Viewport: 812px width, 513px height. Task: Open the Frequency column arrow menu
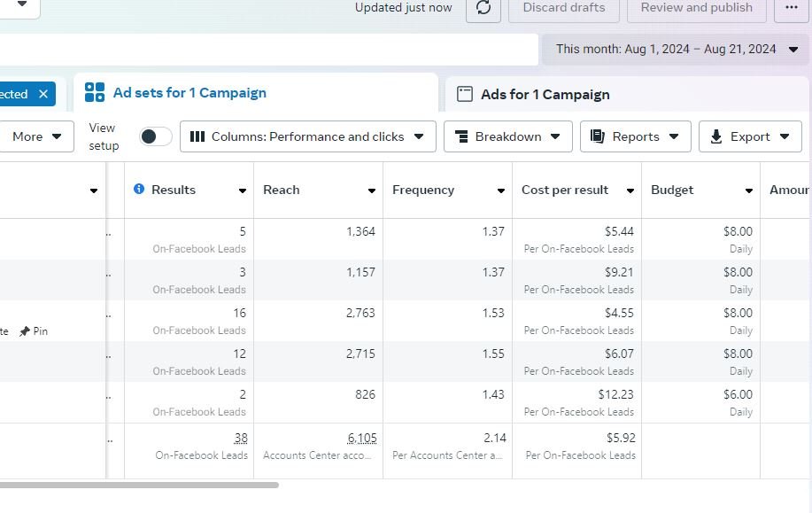[501, 190]
